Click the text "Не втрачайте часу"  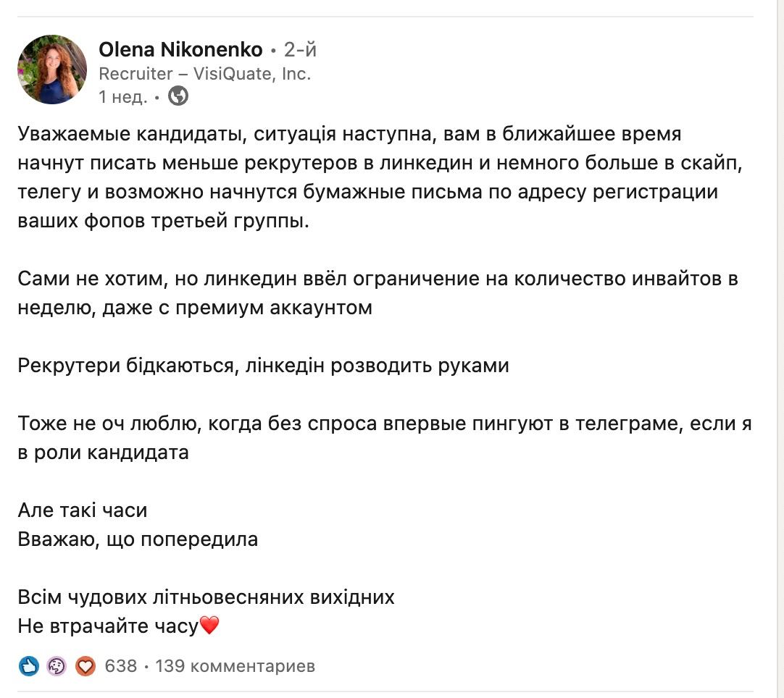pyautogui.click(x=108, y=626)
